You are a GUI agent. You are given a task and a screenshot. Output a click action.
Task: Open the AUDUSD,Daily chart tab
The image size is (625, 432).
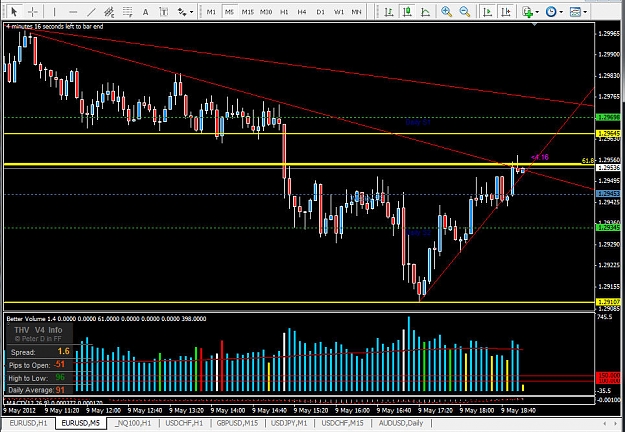coord(401,423)
